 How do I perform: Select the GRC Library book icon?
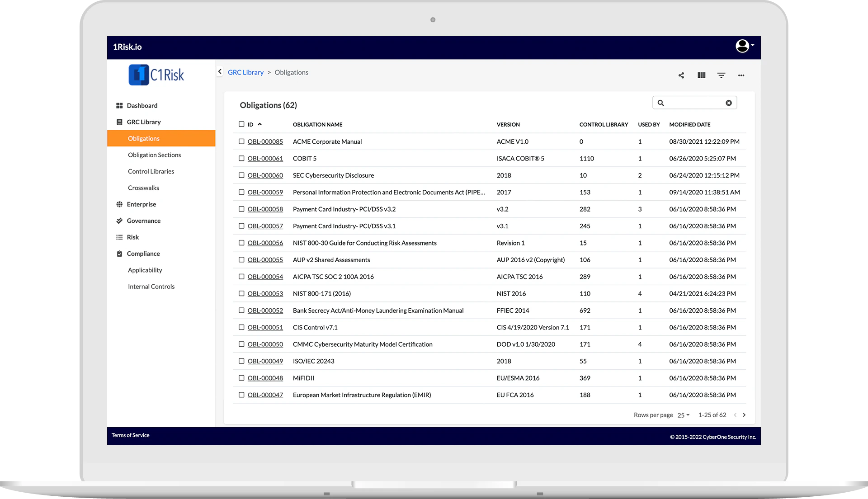coord(119,122)
